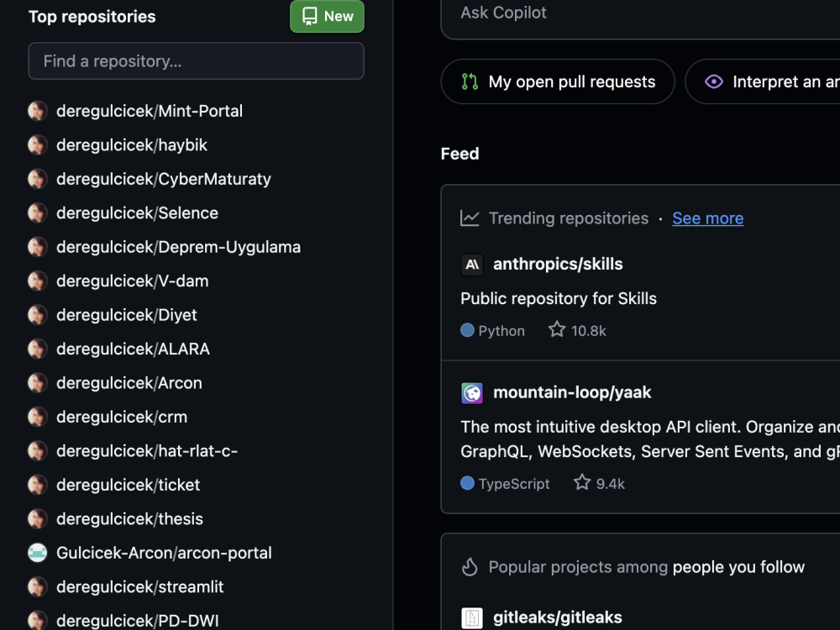Click the pull request icon in suggestion chip
The width and height of the screenshot is (840, 630).
pyautogui.click(x=470, y=81)
